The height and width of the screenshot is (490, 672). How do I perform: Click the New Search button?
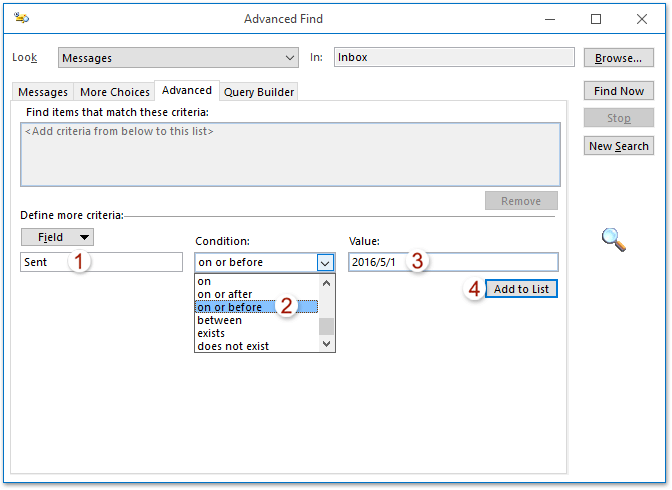pyautogui.click(x=618, y=146)
